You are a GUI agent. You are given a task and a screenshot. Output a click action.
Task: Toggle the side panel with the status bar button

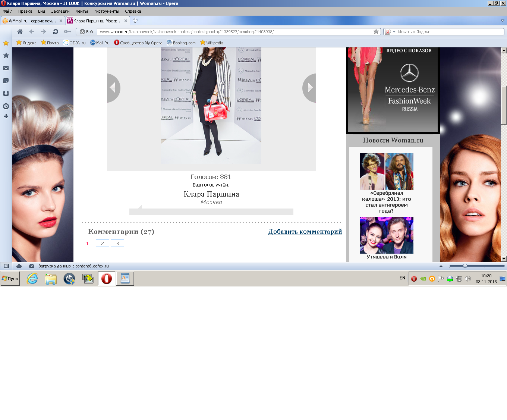click(6, 266)
